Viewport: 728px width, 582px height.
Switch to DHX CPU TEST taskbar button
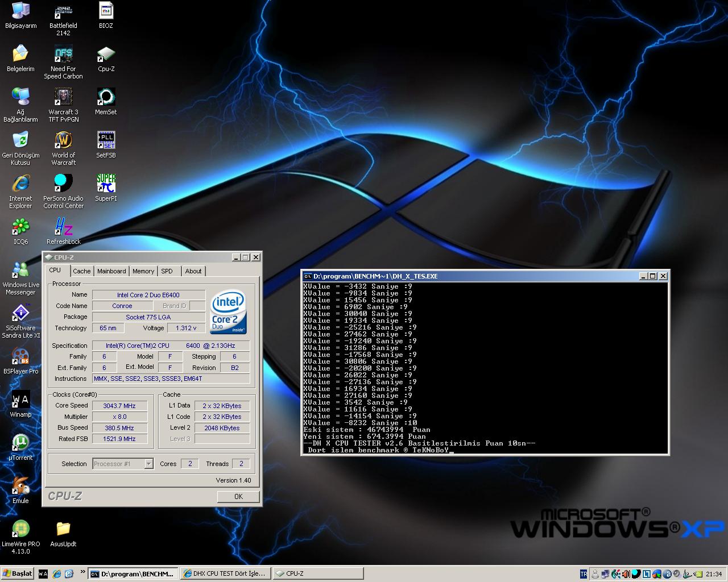(225, 574)
